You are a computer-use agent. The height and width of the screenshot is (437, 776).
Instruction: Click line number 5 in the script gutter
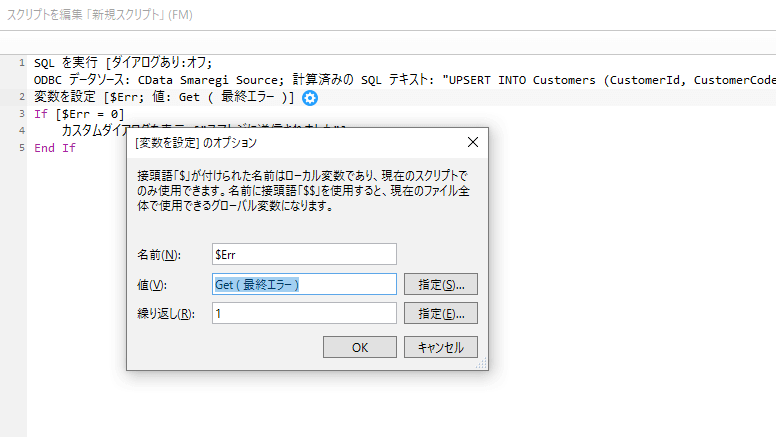click(x=21, y=148)
